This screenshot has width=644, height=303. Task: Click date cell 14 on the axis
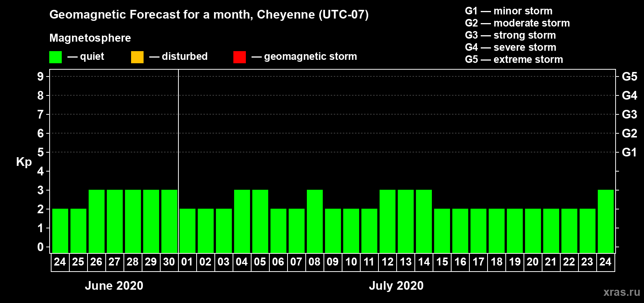tap(424, 262)
